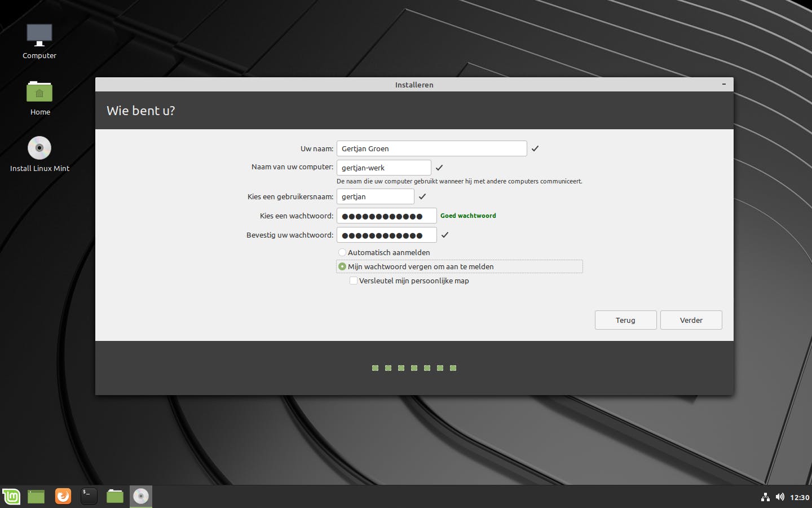Image resolution: width=812 pixels, height=508 pixels.
Task: Click the Terug button
Action: tap(625, 320)
